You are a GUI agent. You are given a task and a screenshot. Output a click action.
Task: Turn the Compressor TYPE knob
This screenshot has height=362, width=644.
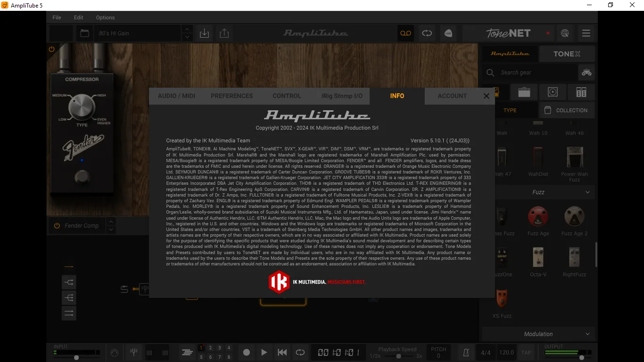(82, 107)
